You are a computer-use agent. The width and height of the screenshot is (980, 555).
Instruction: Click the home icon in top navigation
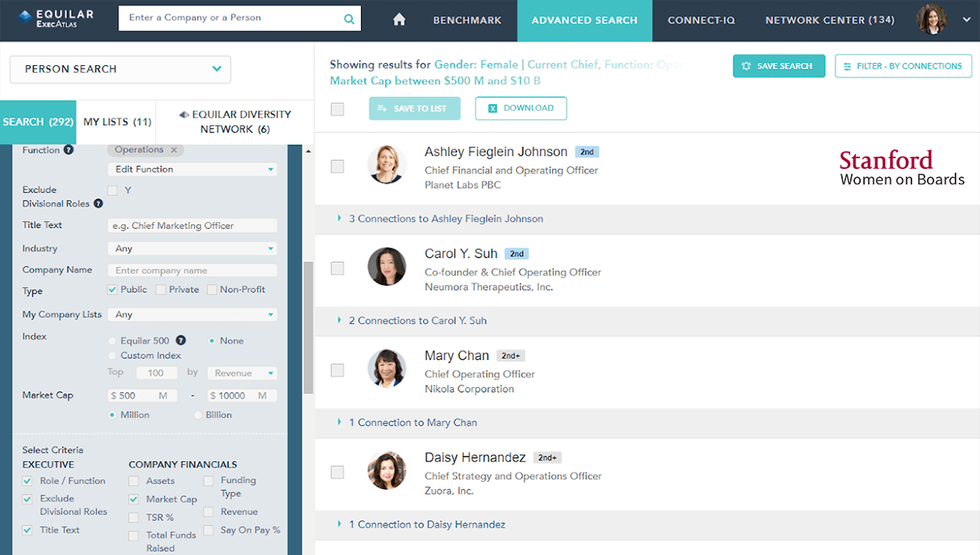pyautogui.click(x=399, y=20)
